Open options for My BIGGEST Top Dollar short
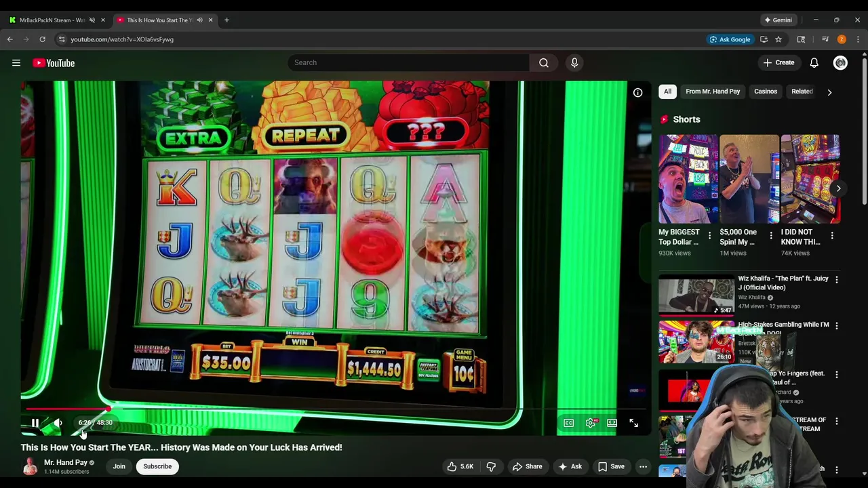Screen dimensions: 868x488 710,236
